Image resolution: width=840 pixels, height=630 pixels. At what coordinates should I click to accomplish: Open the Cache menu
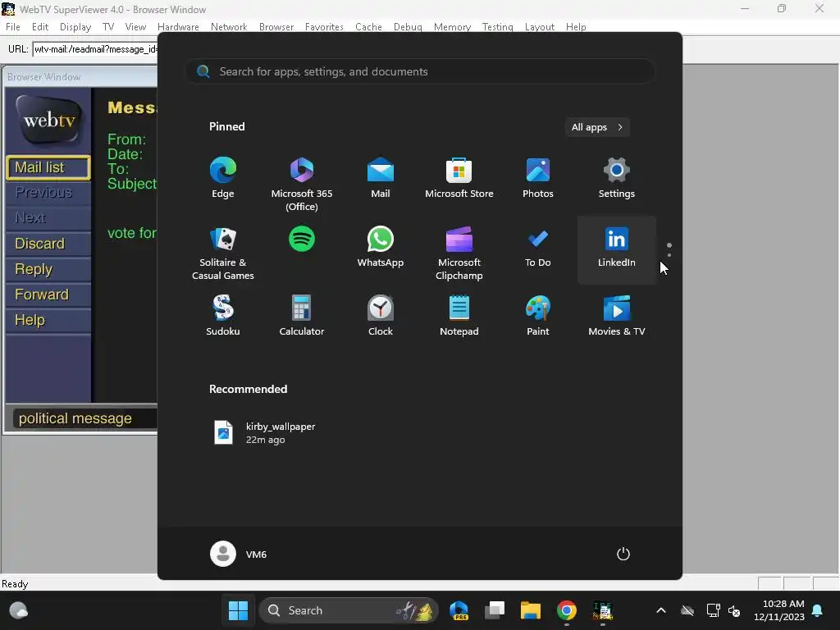pyautogui.click(x=368, y=27)
